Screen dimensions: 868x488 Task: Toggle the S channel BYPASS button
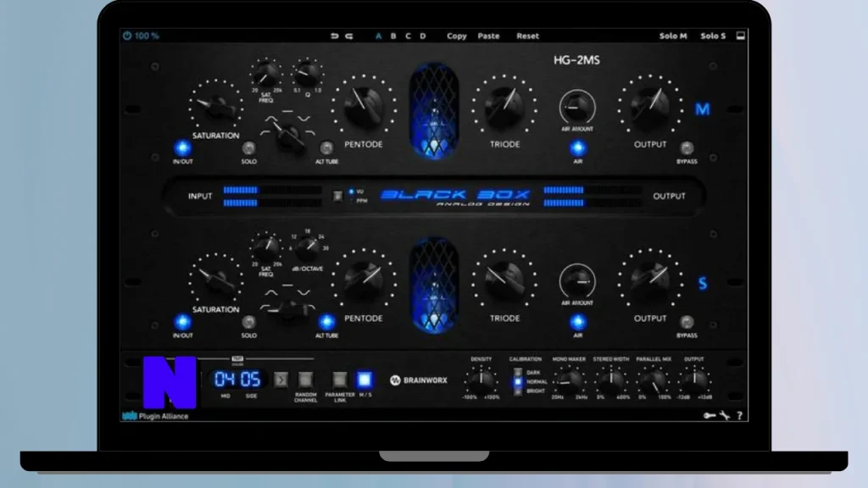(x=687, y=322)
